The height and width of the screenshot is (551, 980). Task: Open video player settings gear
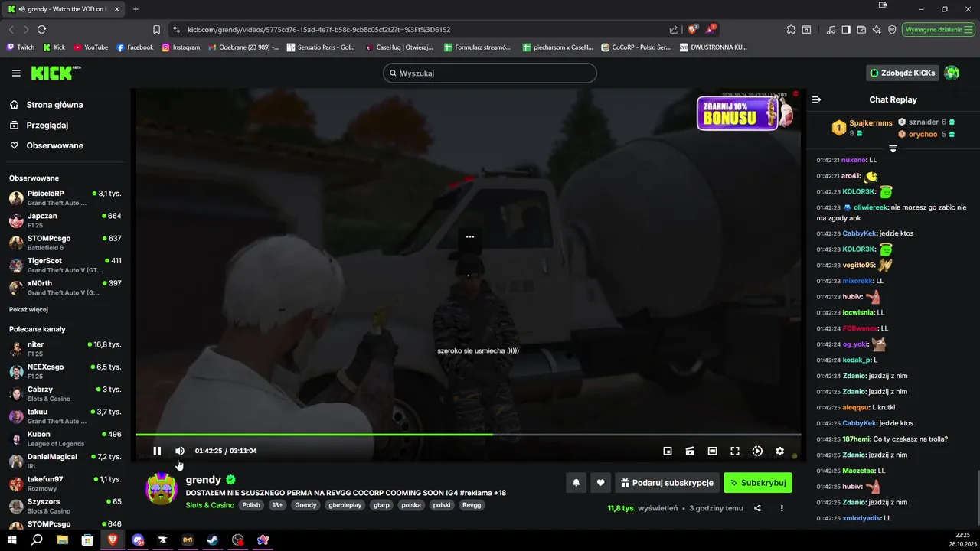(x=779, y=451)
